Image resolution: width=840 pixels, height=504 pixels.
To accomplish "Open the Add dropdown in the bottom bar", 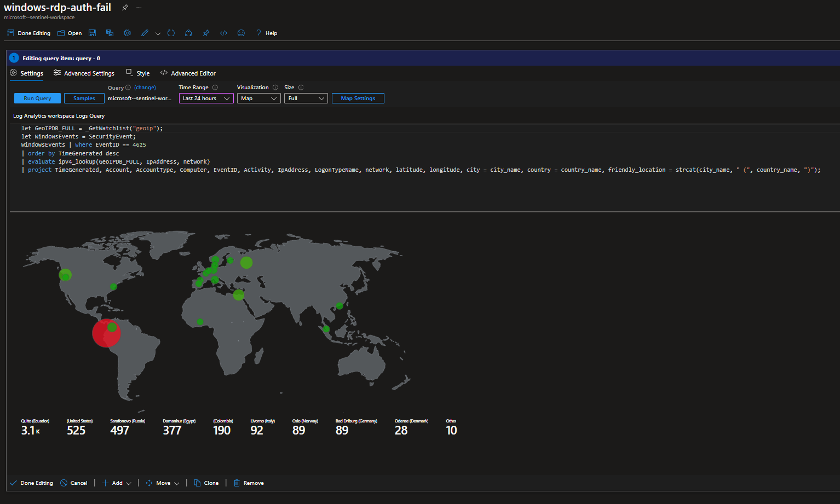I will 116,483.
